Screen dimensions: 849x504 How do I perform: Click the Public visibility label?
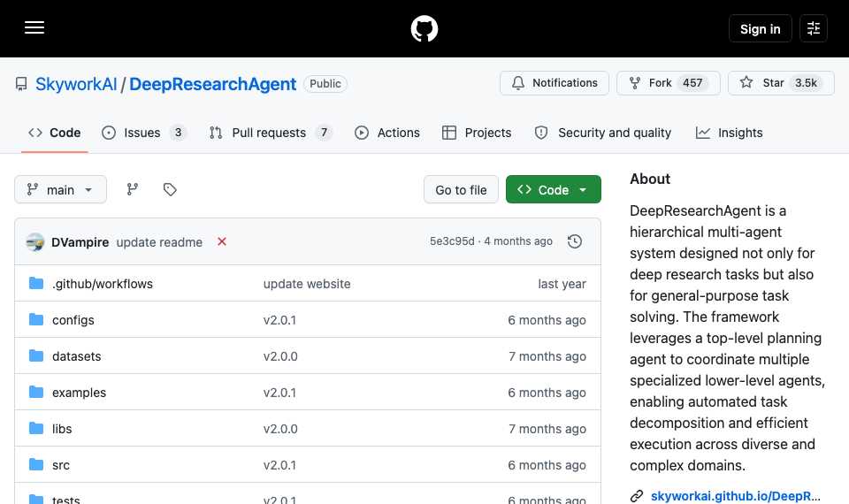pos(325,84)
